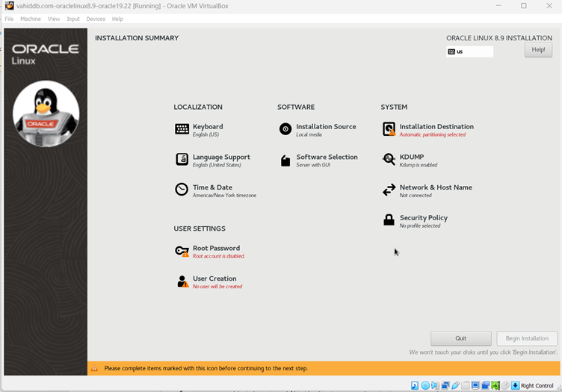
Task: Open the Machine menu
Action: click(31, 19)
